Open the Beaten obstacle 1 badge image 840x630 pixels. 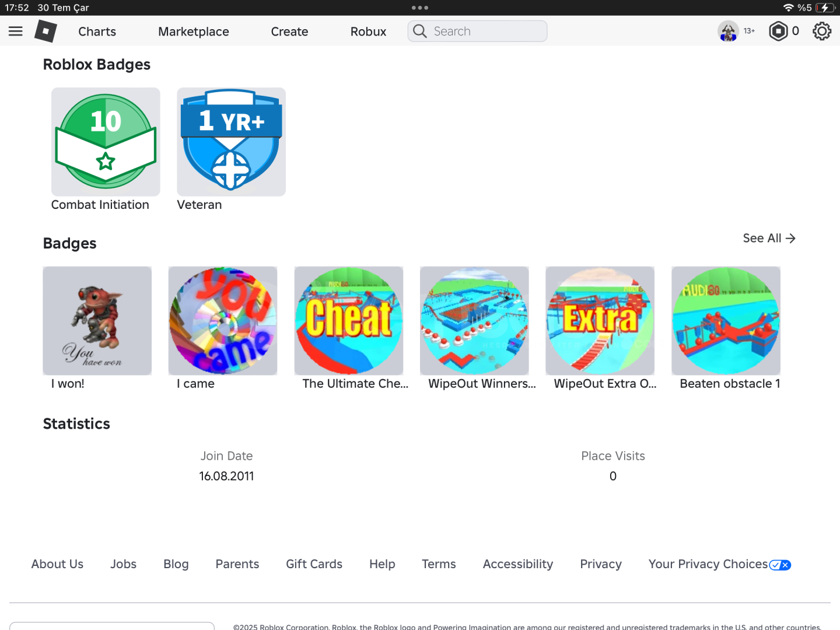[x=726, y=321]
